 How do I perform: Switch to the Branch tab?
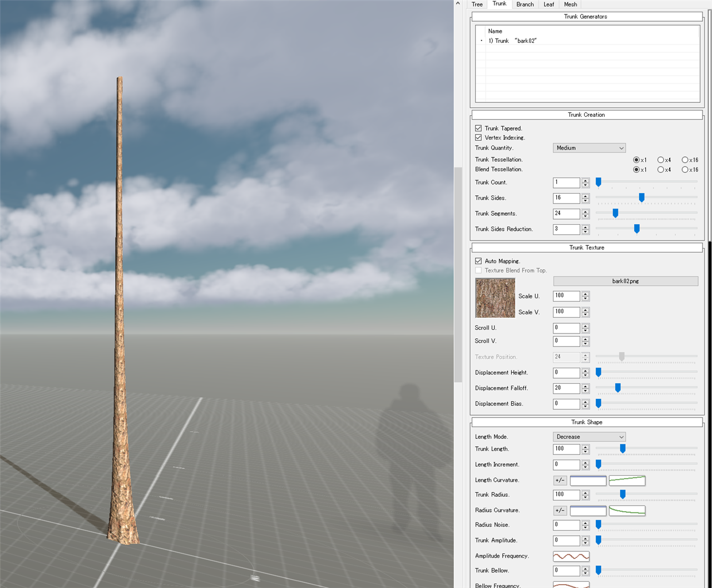(x=525, y=4)
